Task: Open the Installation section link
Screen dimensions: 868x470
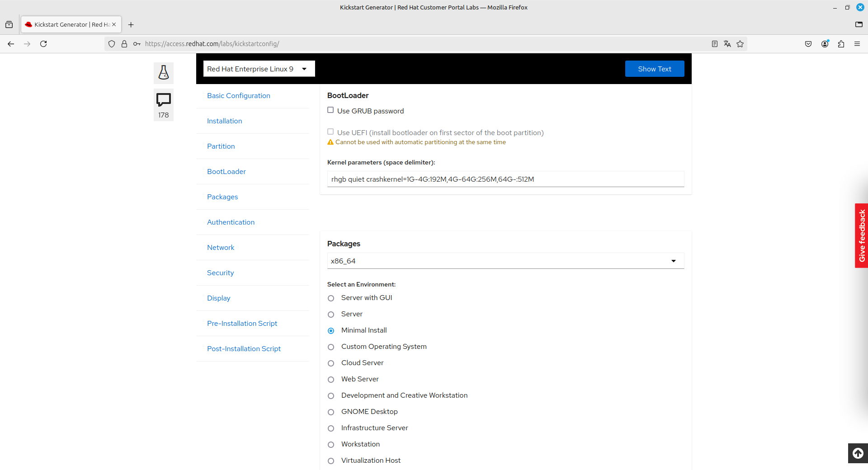Action: (x=225, y=121)
